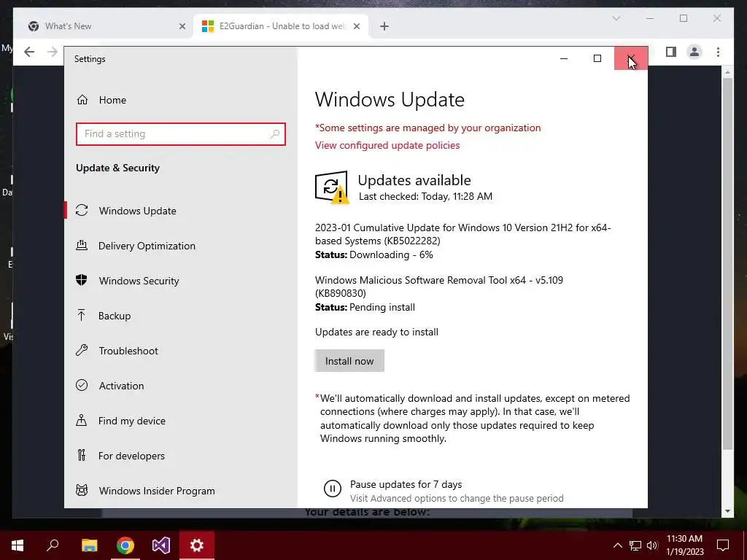Open the Windows Start menu
The image size is (747, 560).
[x=18, y=545]
